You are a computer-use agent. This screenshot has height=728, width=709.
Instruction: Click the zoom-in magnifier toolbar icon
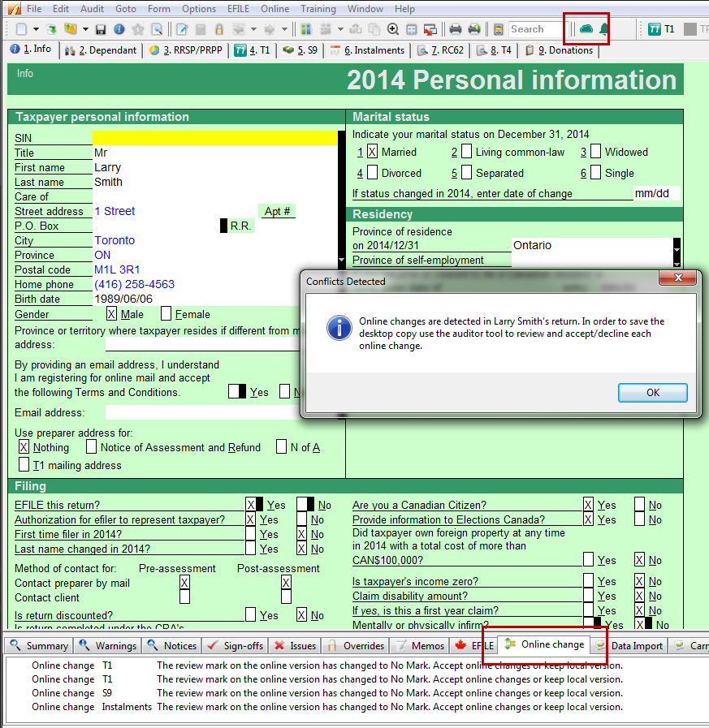[x=392, y=29]
